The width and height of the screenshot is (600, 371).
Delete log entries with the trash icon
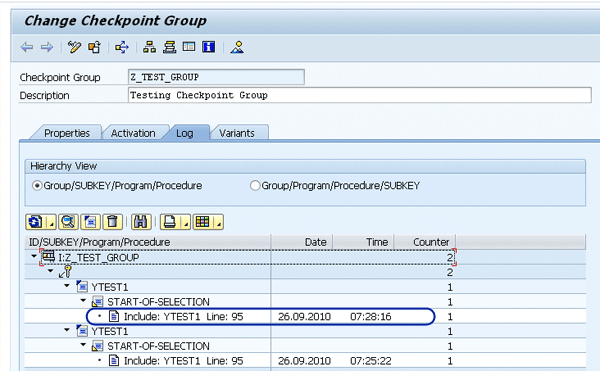pyautogui.click(x=112, y=222)
